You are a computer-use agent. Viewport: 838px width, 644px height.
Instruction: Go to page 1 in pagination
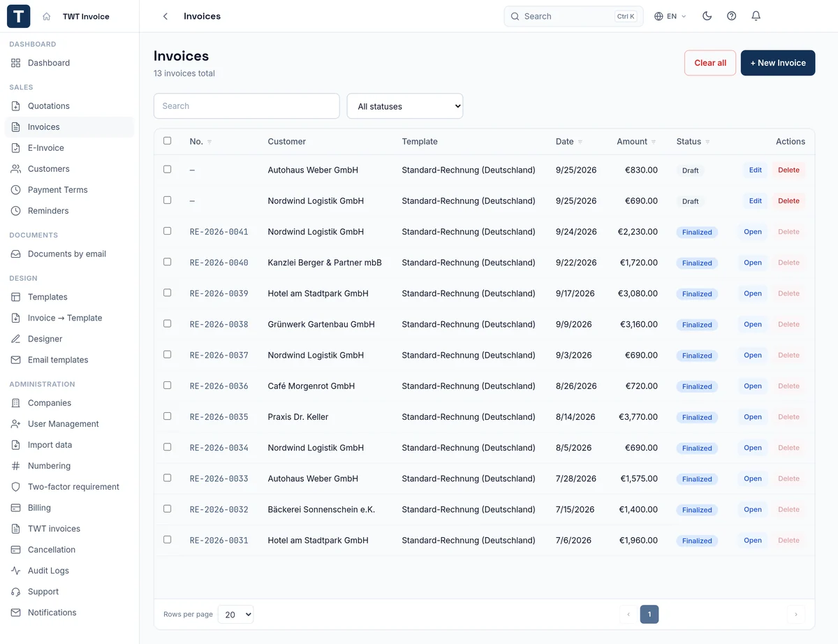coord(649,615)
